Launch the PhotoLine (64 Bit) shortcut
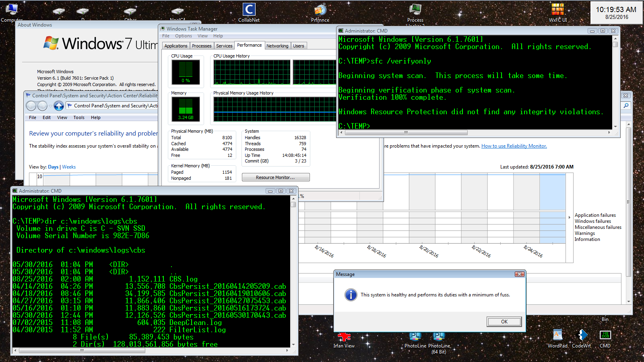Viewport: 644px width, 362px height. point(439,343)
